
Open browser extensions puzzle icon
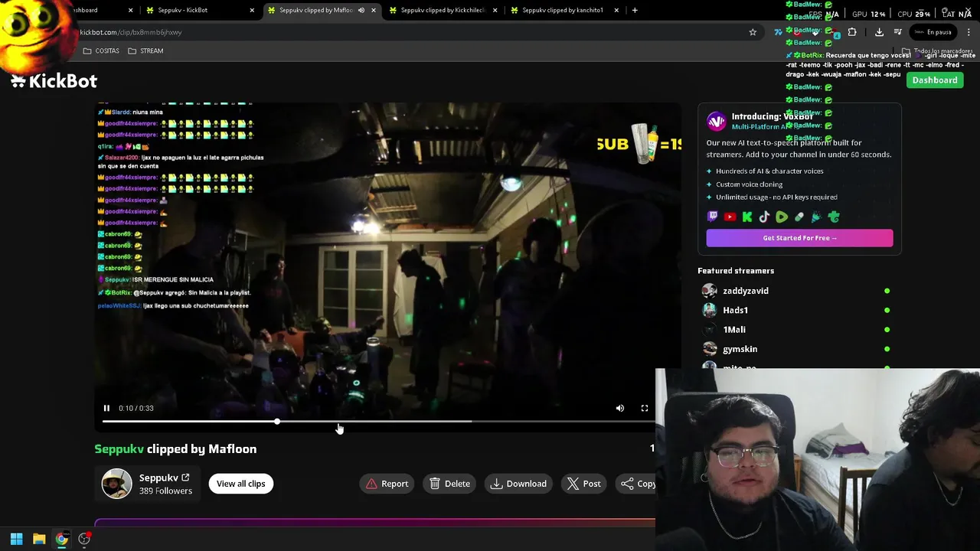pyautogui.click(x=852, y=32)
